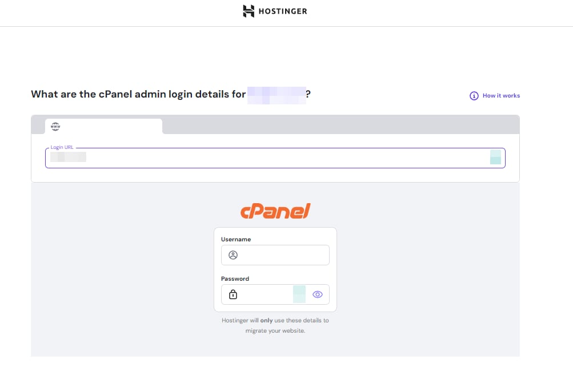This screenshot has height=392, width=573.
Task: Click the HOSTINGER wordmark text
Action: (x=282, y=11)
